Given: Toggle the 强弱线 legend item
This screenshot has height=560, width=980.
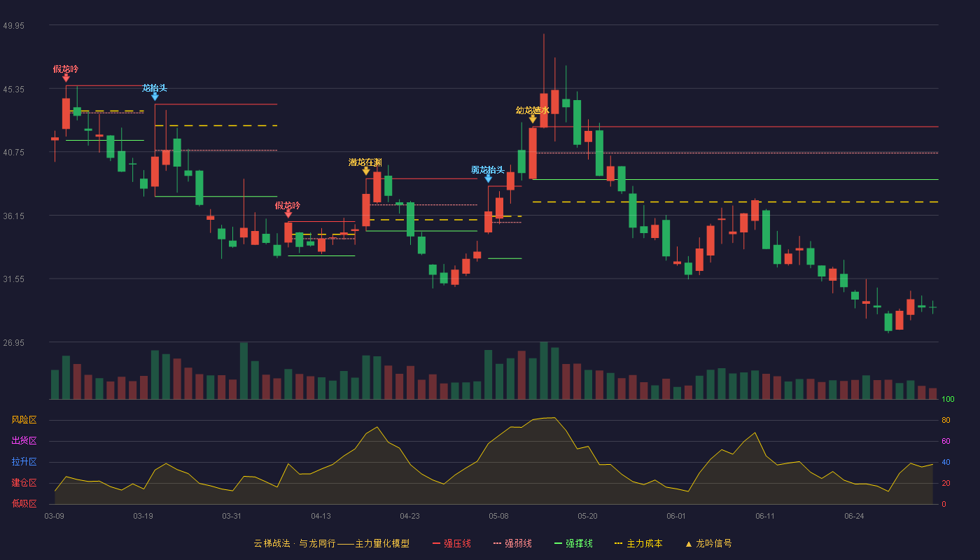Looking at the screenshot, I should [x=512, y=543].
